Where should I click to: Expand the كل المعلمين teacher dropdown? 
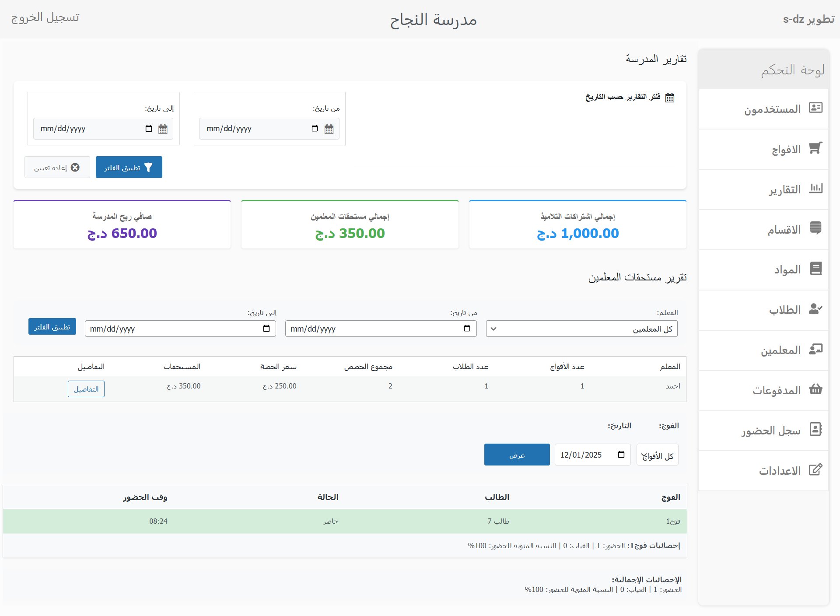coord(581,329)
